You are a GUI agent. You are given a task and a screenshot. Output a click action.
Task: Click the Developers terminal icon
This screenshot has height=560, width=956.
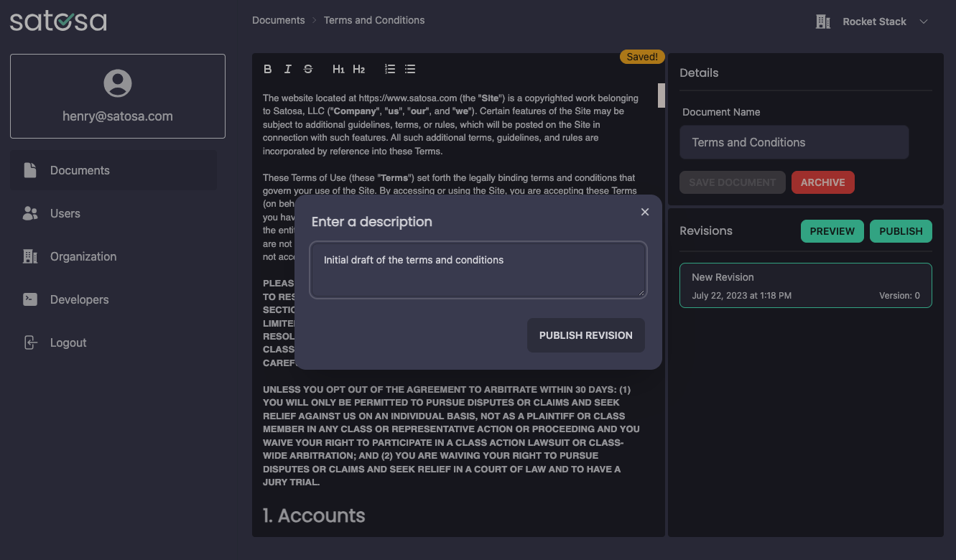[x=30, y=299]
